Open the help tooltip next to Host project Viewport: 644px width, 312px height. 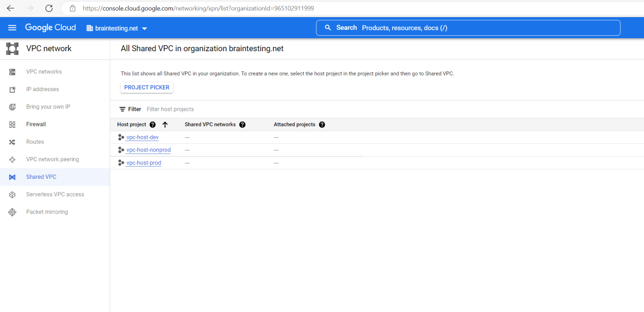(x=152, y=124)
